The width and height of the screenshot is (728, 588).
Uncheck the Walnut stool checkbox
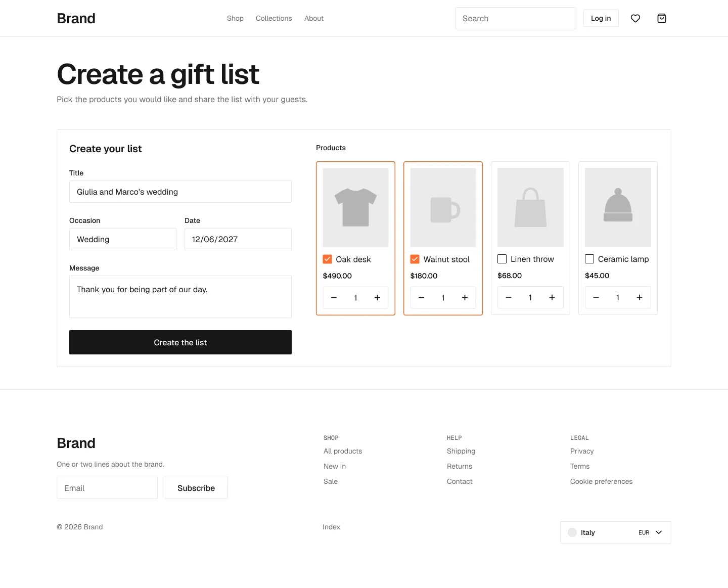point(415,259)
